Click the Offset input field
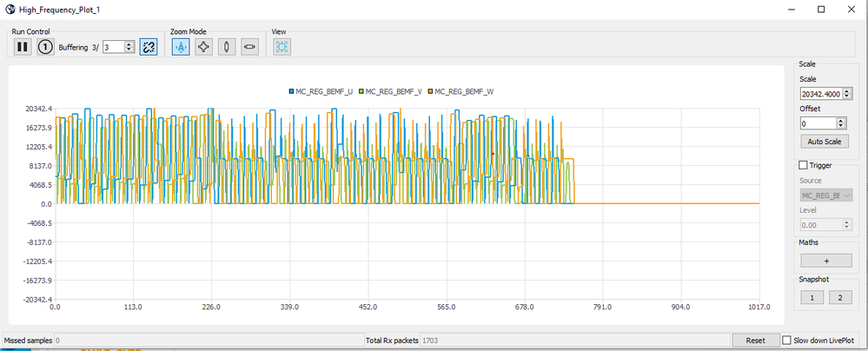 pos(818,123)
